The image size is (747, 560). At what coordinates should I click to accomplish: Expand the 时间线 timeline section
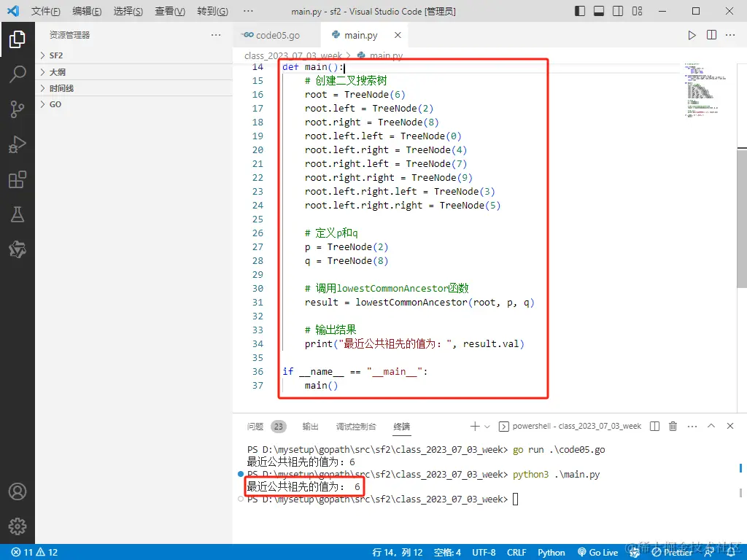134,88
